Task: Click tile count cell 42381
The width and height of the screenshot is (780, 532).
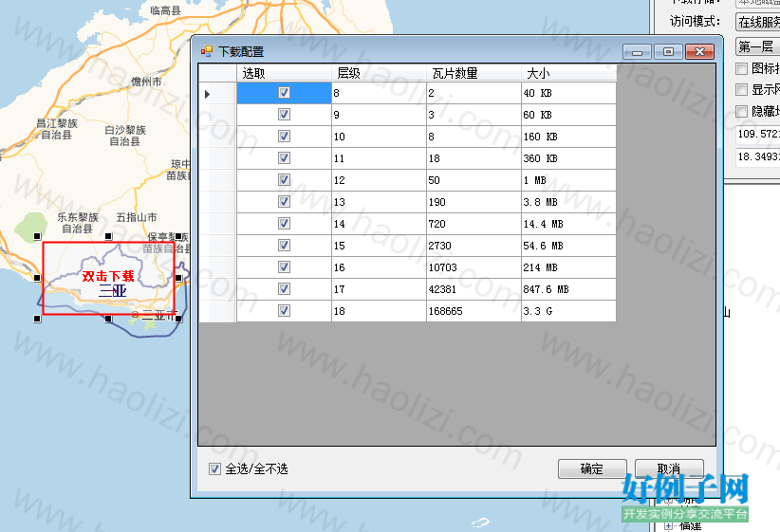Action: coord(474,289)
